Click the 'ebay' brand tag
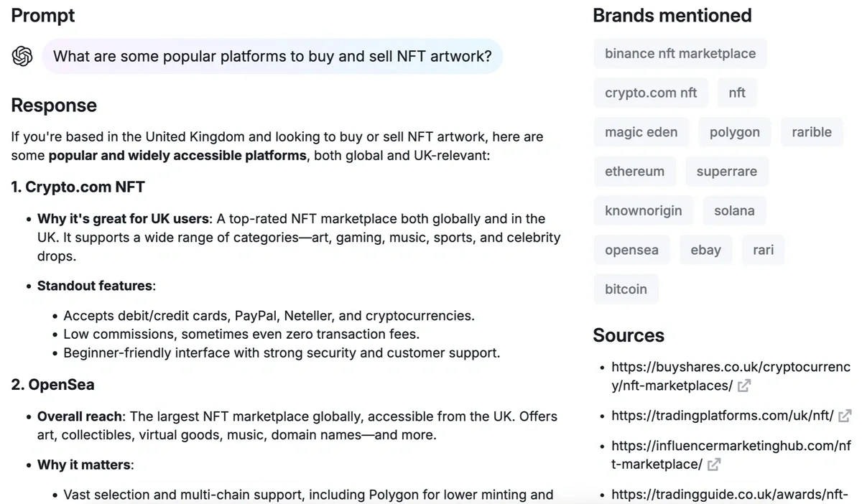The height and width of the screenshot is (504, 862). pyautogui.click(x=705, y=250)
